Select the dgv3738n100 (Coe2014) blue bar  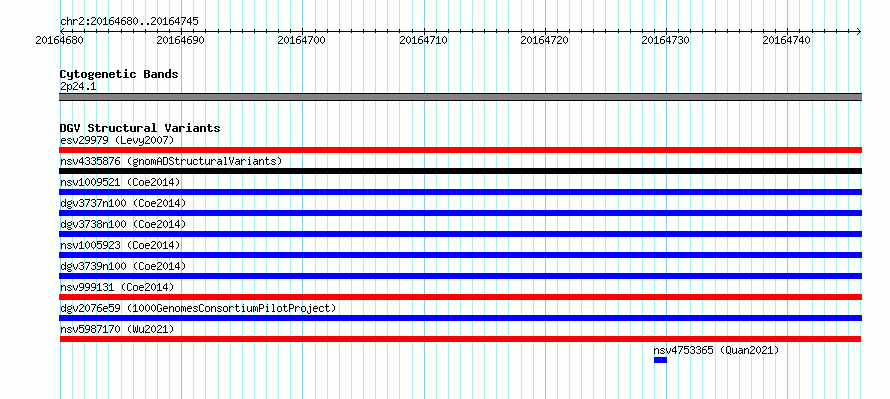click(460, 234)
